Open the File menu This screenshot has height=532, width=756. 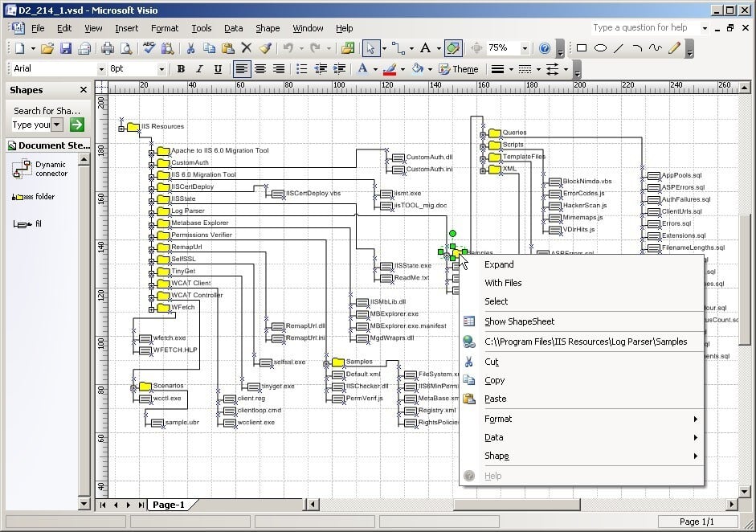[38, 28]
